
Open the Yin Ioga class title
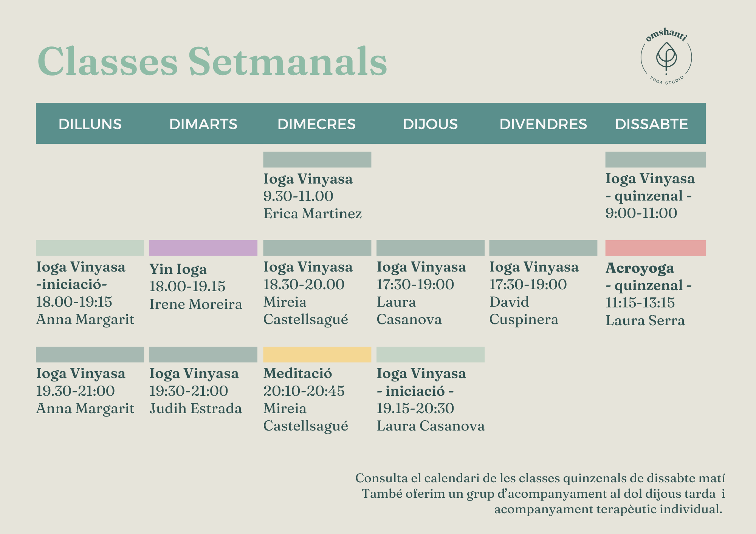tap(178, 269)
